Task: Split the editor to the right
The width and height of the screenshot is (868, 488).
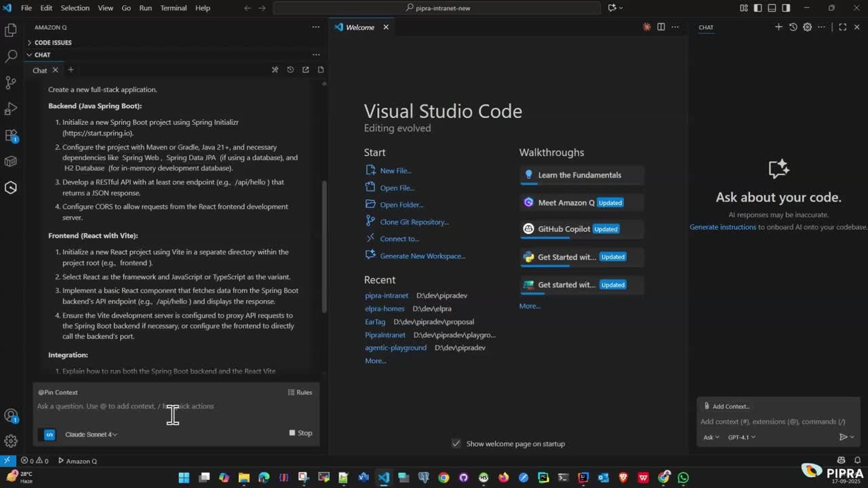Action: click(x=660, y=27)
